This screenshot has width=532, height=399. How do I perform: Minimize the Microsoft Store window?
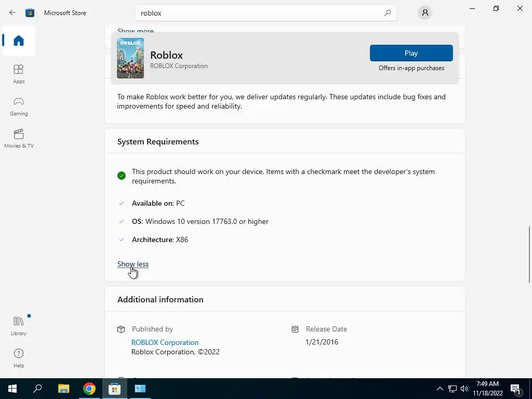(472, 8)
